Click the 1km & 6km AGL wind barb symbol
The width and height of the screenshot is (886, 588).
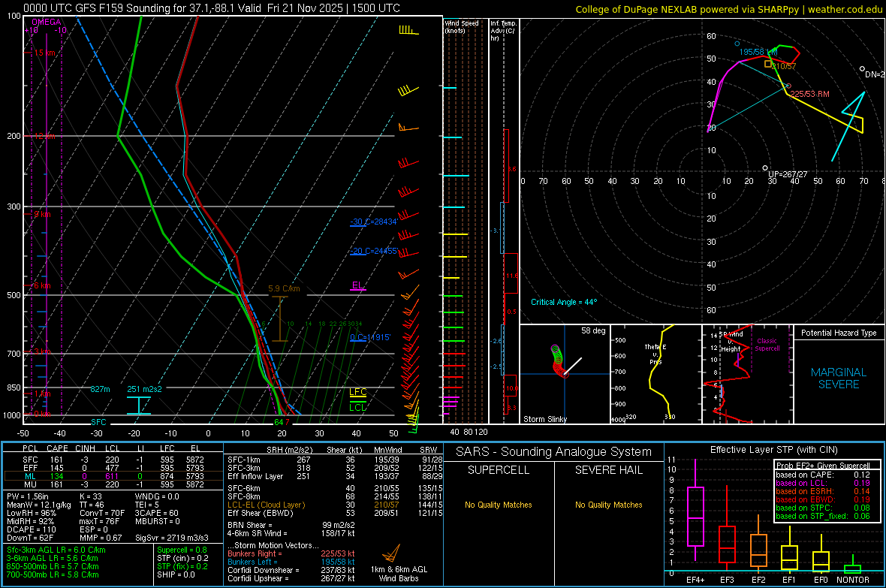click(x=392, y=553)
